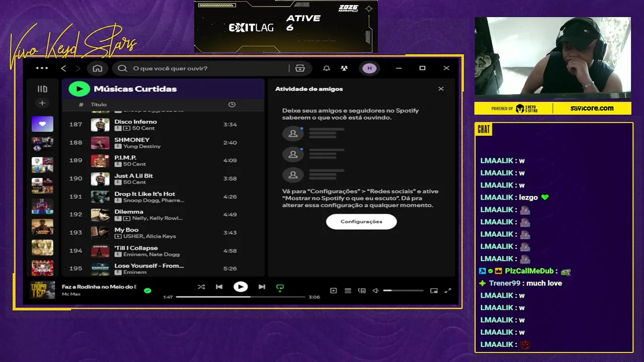Open the connect to a device icon

[x=362, y=291]
